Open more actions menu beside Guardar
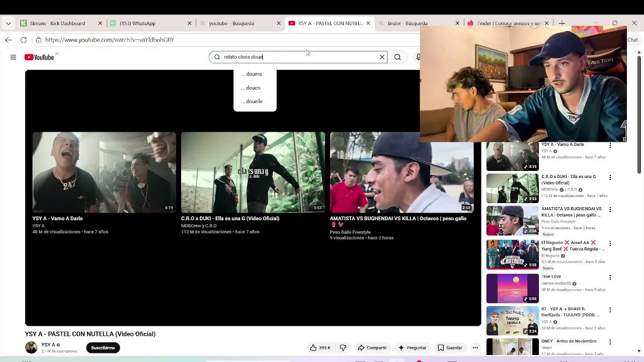The image size is (644, 362). point(475,347)
